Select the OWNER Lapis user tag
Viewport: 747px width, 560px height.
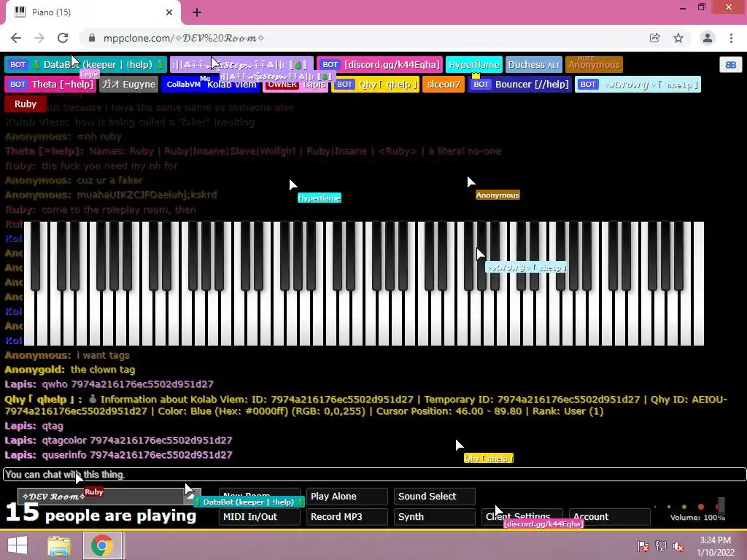295,85
